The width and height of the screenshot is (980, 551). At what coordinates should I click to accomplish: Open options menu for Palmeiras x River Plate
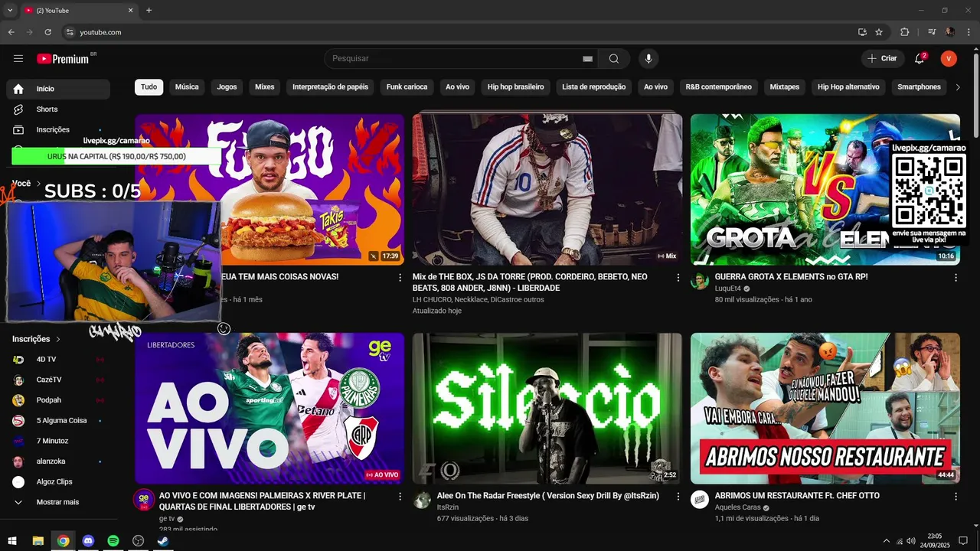point(400,497)
